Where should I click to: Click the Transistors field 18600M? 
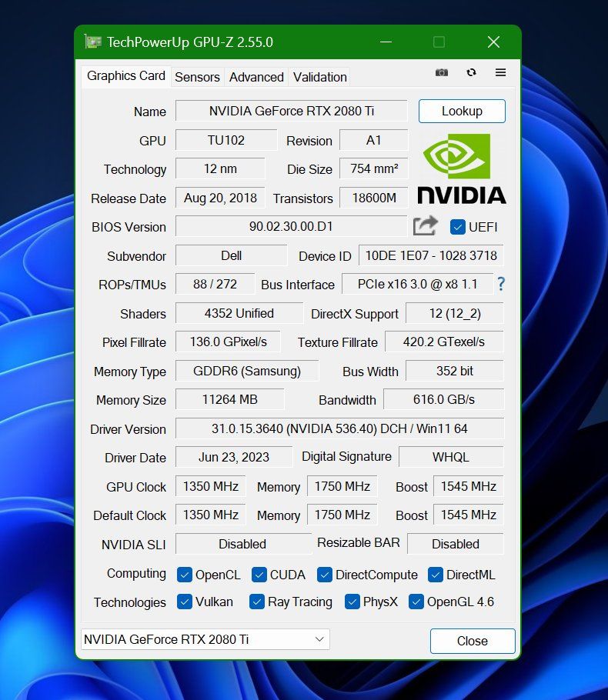click(x=373, y=198)
